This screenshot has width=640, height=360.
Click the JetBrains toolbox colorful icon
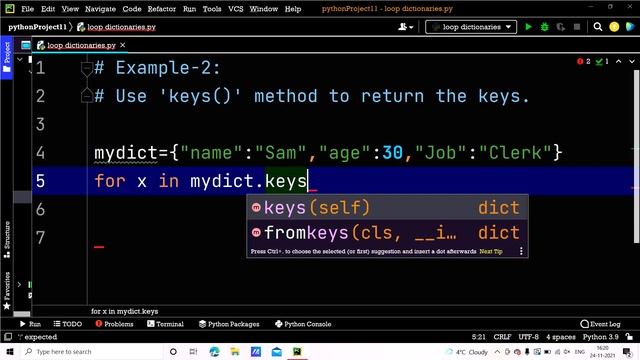coord(630,27)
